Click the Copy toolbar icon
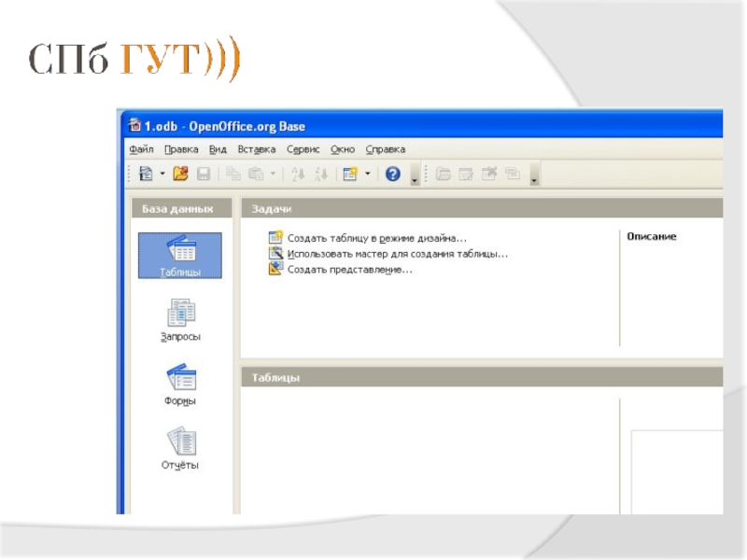 pos(233,174)
